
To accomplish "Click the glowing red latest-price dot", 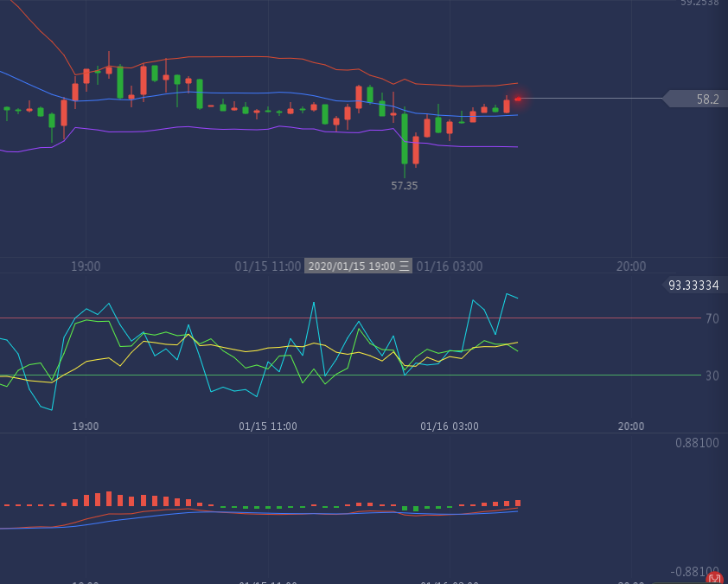I will pos(517,99).
